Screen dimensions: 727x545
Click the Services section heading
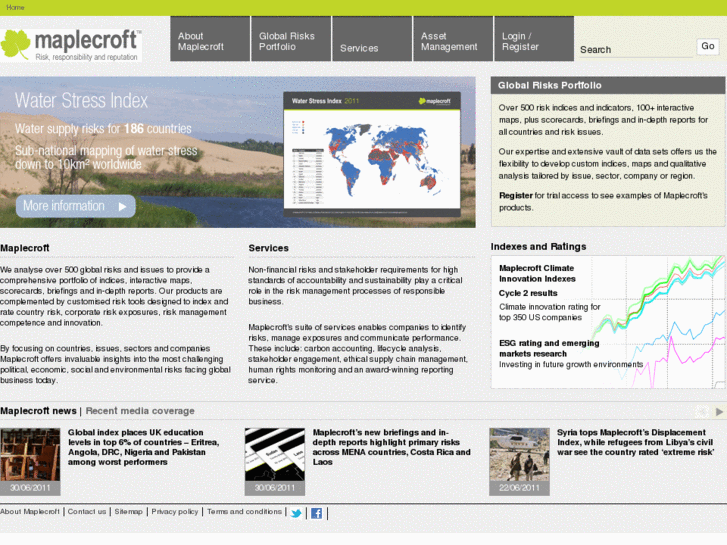[268, 248]
